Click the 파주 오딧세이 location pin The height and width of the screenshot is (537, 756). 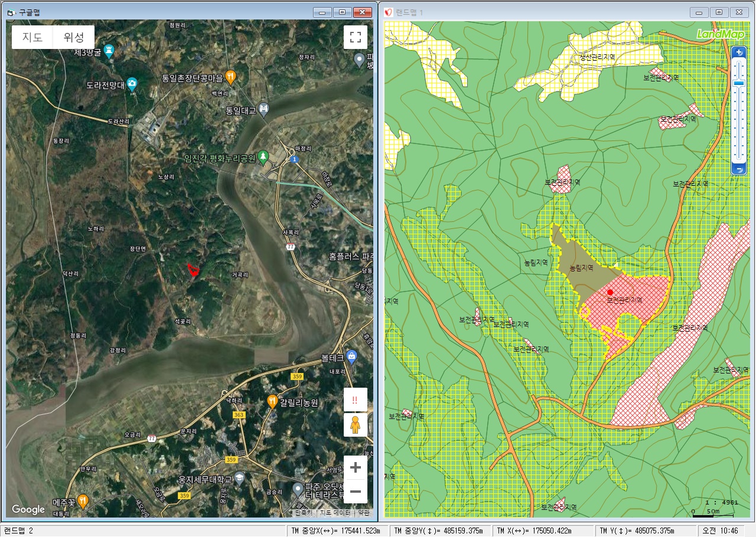(298, 489)
